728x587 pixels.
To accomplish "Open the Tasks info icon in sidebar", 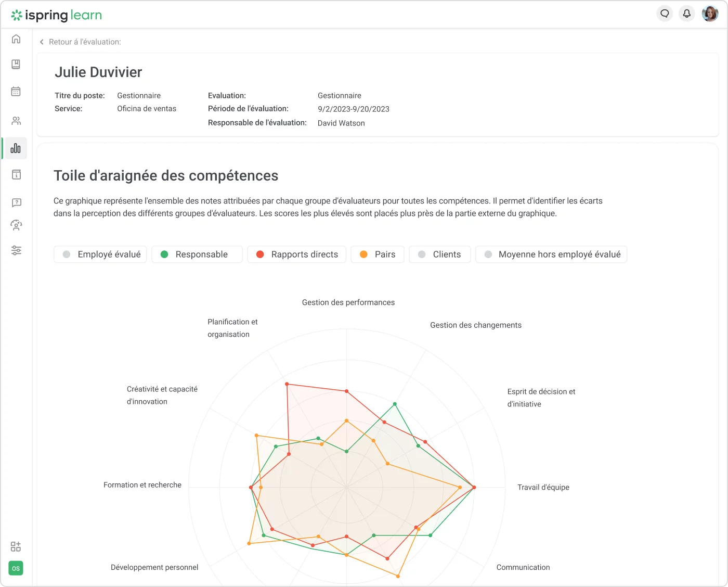I will [16, 175].
